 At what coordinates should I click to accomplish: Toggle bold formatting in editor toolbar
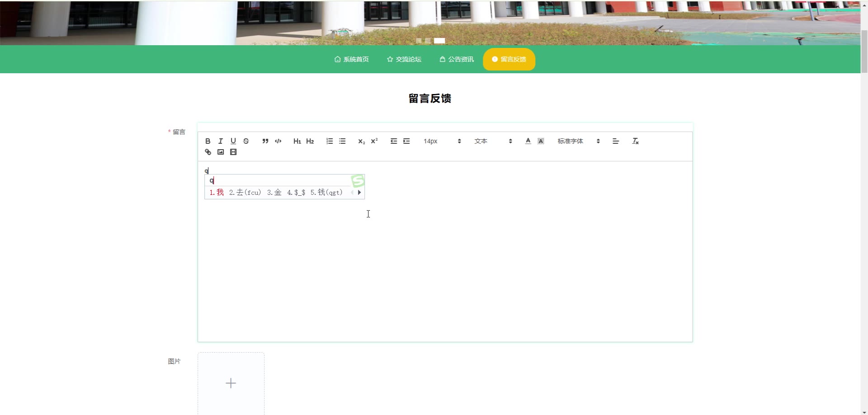tap(208, 141)
